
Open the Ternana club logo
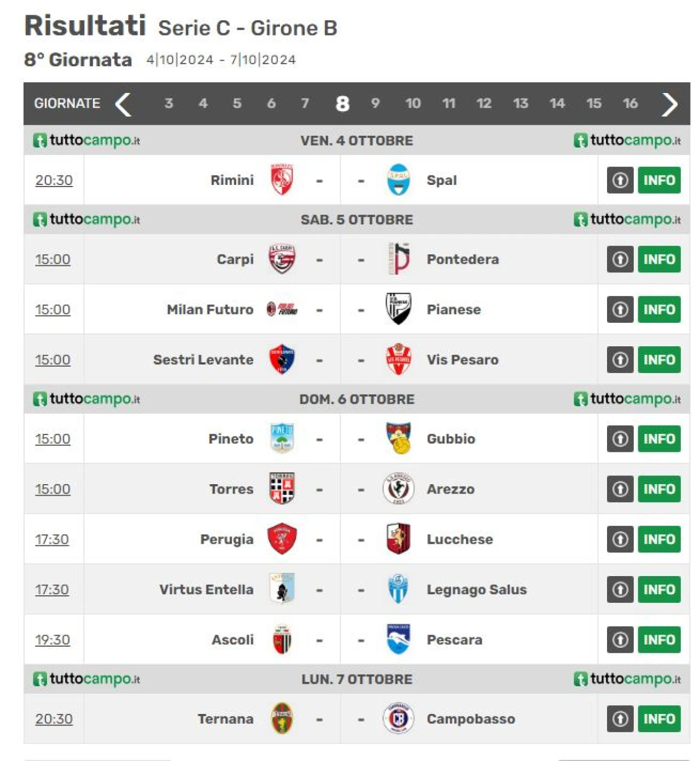pos(282,718)
